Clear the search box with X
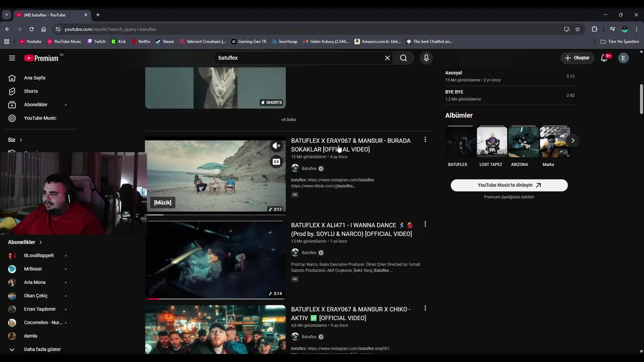644x362 pixels. click(x=387, y=58)
